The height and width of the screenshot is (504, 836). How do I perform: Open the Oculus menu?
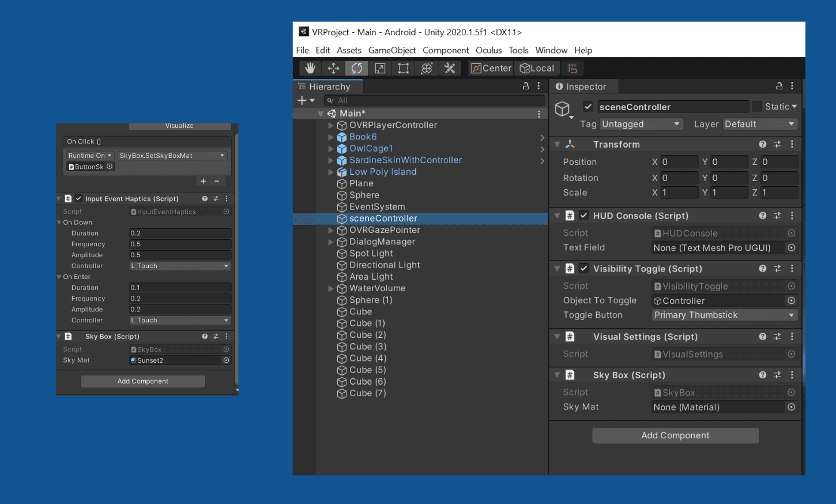(x=488, y=50)
